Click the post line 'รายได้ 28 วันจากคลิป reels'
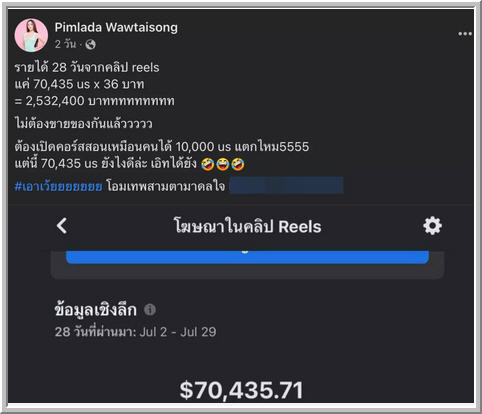This screenshot has width=482, height=414. coord(87,67)
